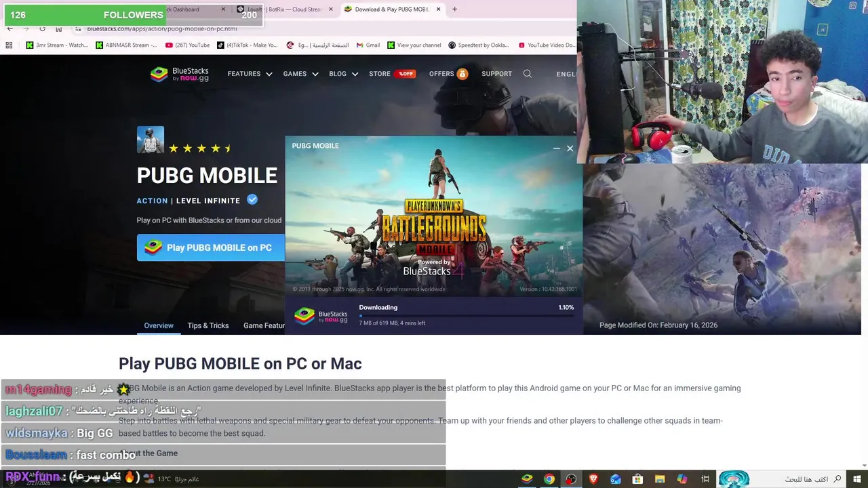Click the BlueStacks logo in installer footer
Image resolution: width=868 pixels, height=488 pixels.
(321, 316)
